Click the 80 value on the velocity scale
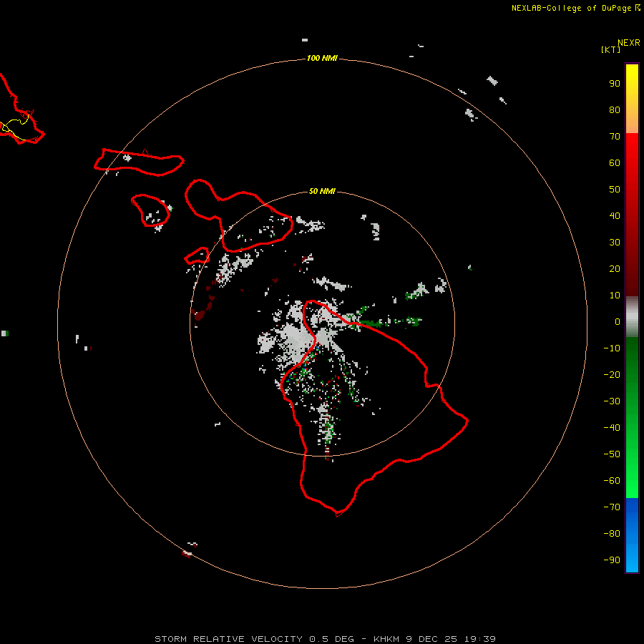 615,110
